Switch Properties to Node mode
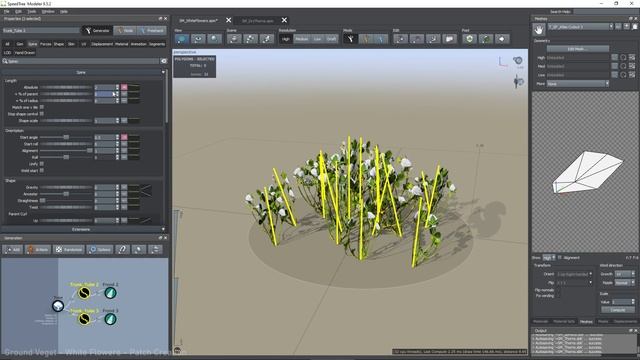Viewport: 640px width, 360px height. tap(125, 31)
